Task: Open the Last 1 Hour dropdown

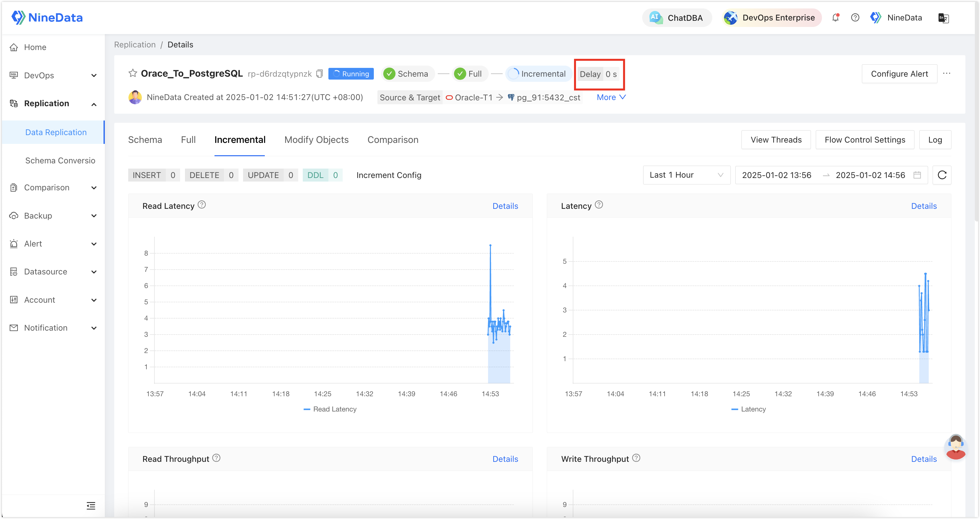Action: (x=687, y=175)
